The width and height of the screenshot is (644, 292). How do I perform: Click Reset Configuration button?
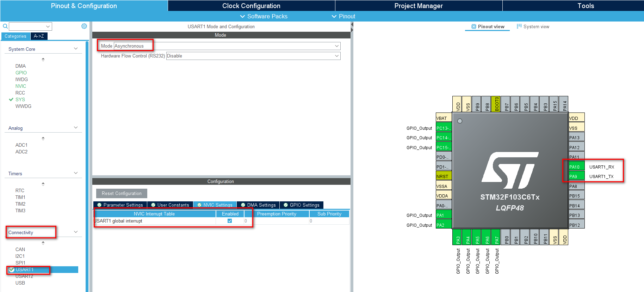[x=122, y=193]
